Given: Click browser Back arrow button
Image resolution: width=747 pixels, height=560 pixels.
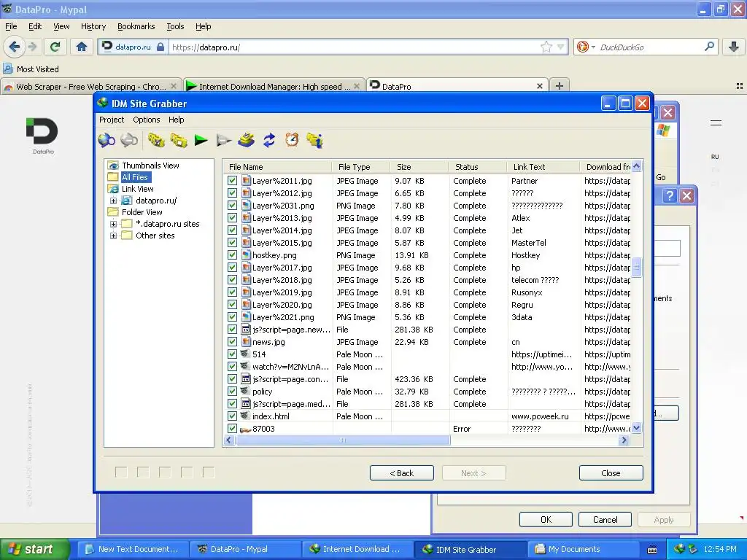Looking at the screenshot, I should point(15,47).
